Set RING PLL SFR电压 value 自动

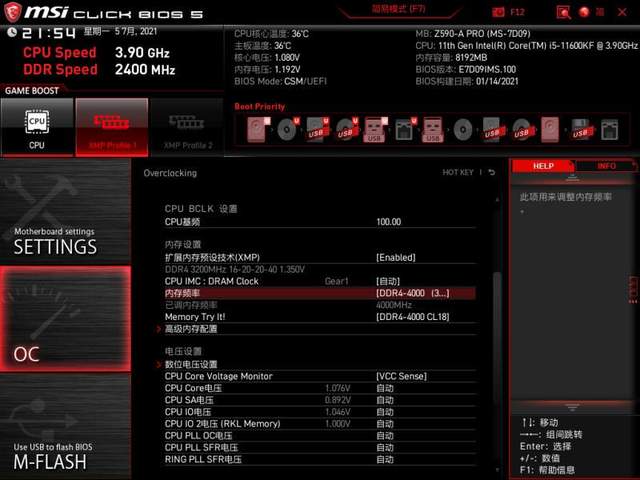[x=385, y=459]
